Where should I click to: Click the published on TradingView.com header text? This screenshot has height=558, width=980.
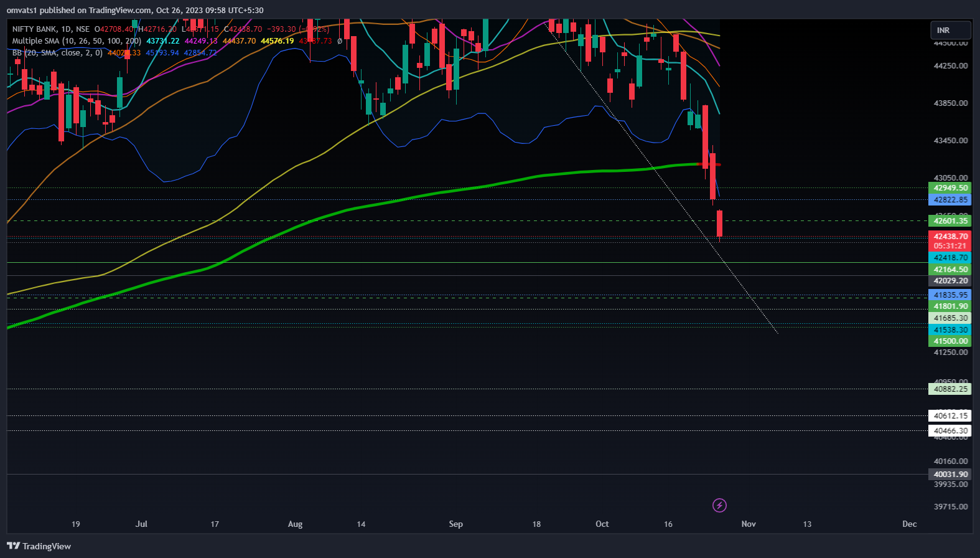(x=134, y=11)
